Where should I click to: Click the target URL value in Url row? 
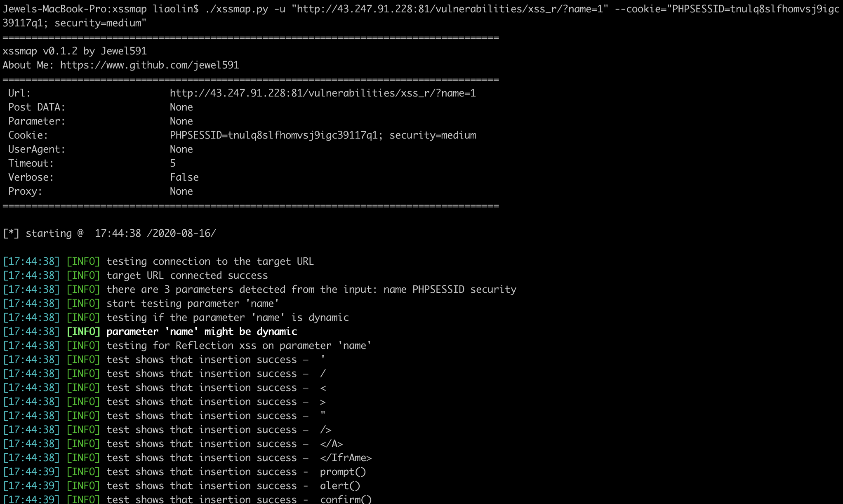323,93
